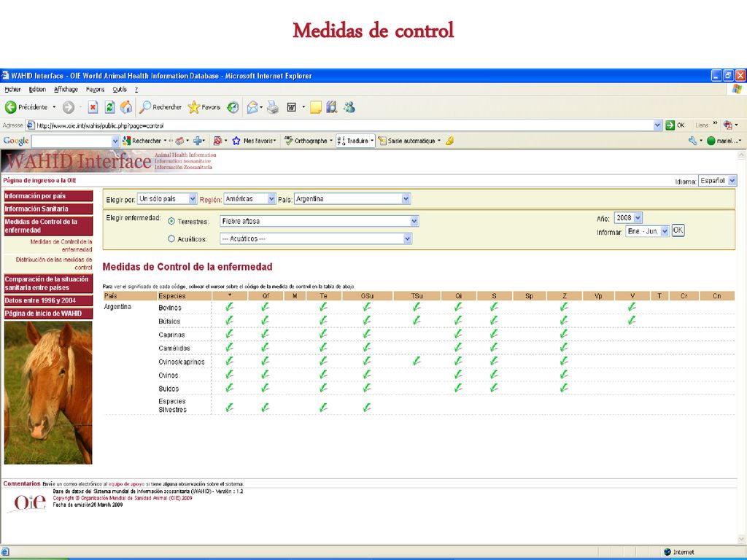Click the Orthographe spell check tool

click(306, 141)
